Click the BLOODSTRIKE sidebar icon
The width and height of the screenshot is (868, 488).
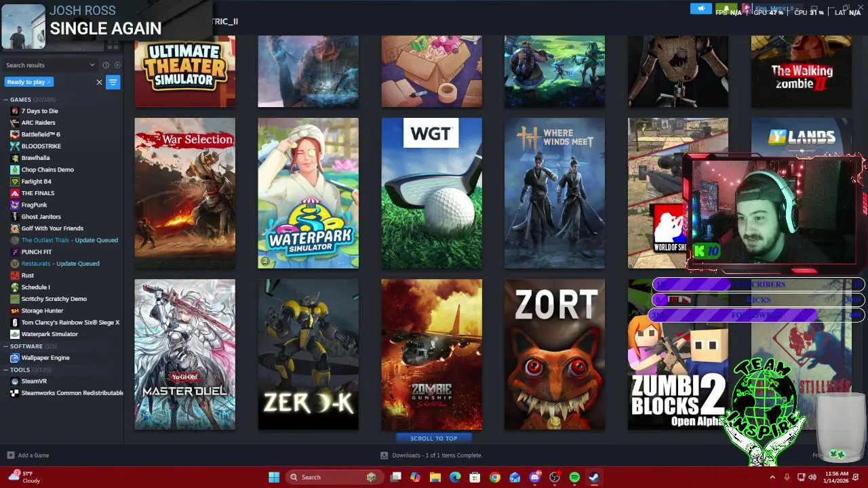[x=15, y=146]
